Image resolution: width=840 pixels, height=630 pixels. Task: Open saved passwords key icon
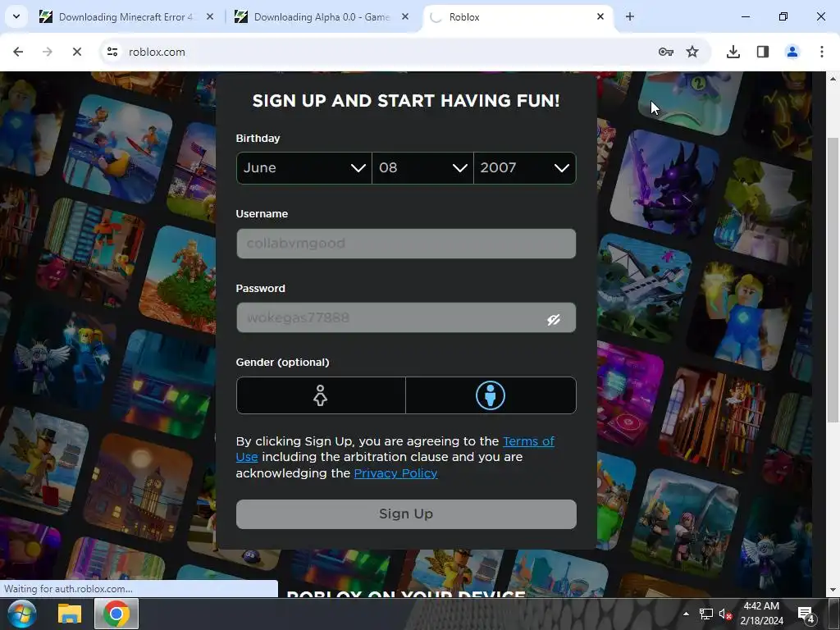tap(666, 52)
